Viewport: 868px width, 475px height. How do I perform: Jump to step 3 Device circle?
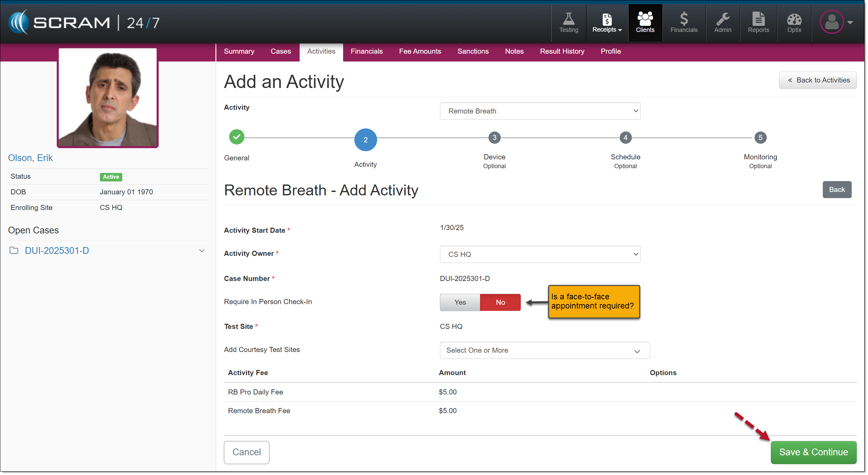click(494, 138)
